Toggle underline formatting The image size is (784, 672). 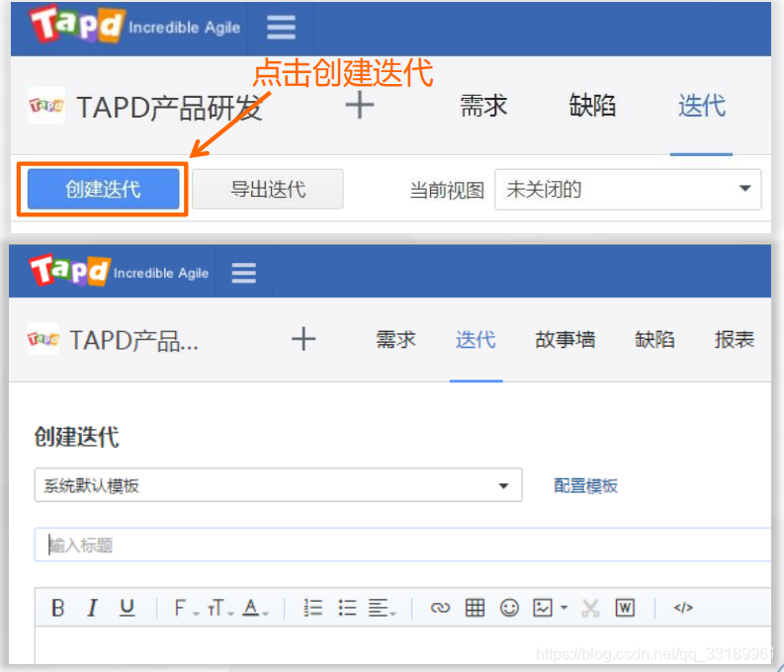(x=127, y=608)
